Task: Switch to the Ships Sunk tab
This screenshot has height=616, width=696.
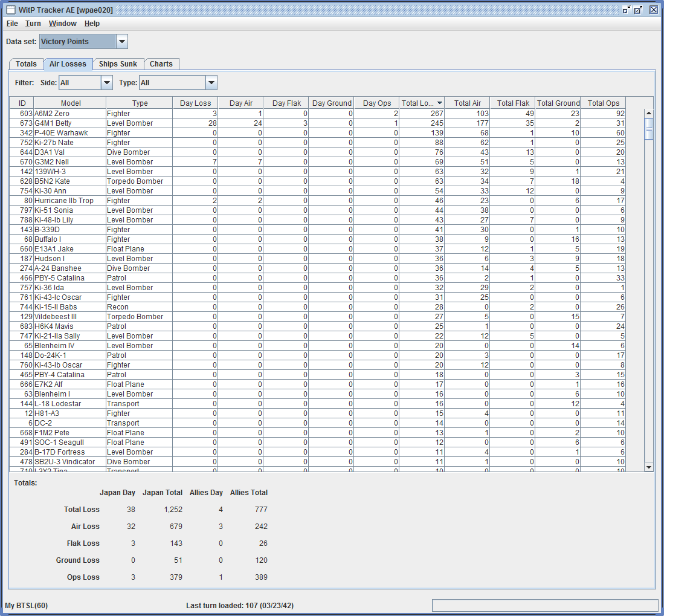Action: [x=118, y=64]
